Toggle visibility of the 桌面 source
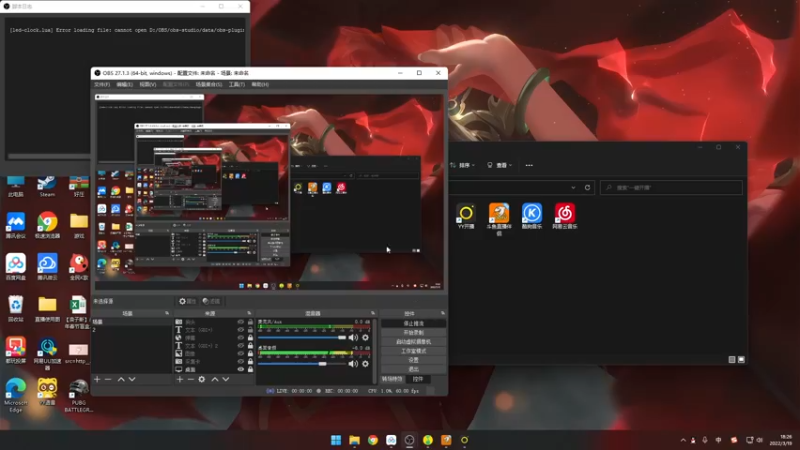 tap(241, 369)
